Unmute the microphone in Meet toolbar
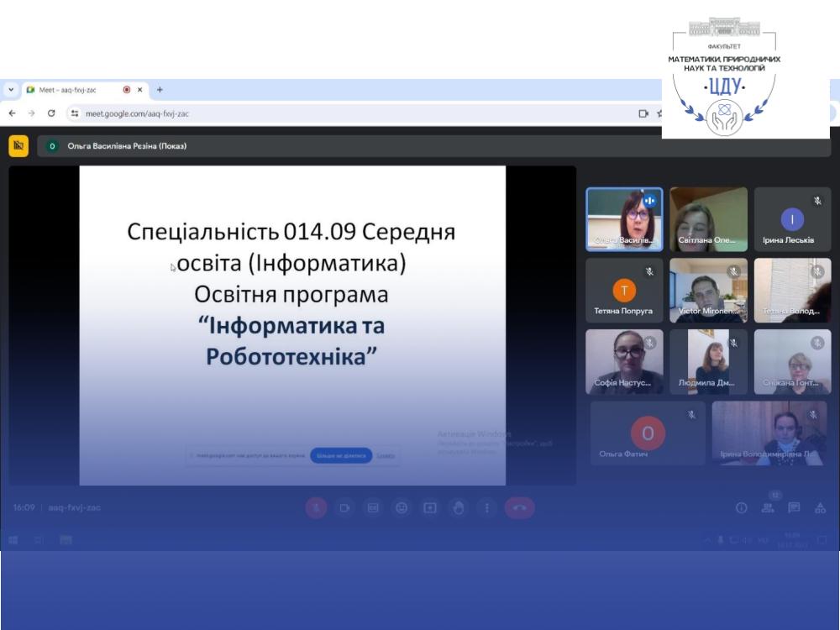 coord(316,507)
